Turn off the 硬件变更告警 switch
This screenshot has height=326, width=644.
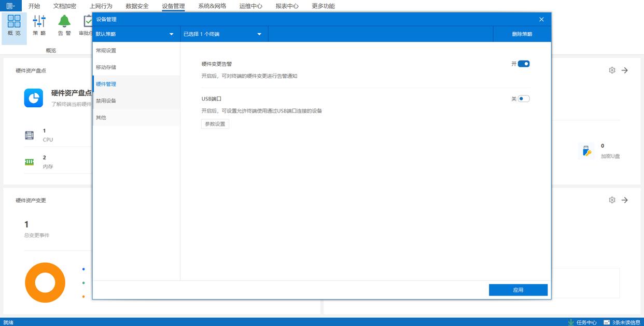tap(524, 64)
